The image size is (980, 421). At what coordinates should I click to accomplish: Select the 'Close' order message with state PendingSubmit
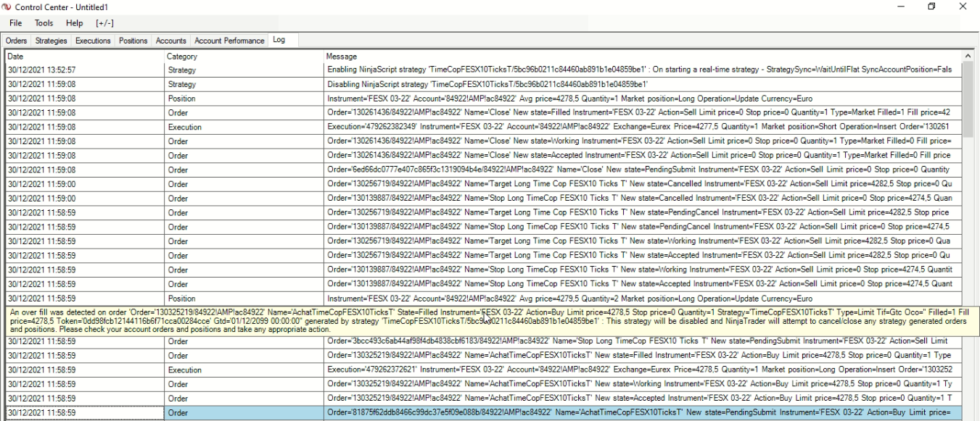[643, 169]
